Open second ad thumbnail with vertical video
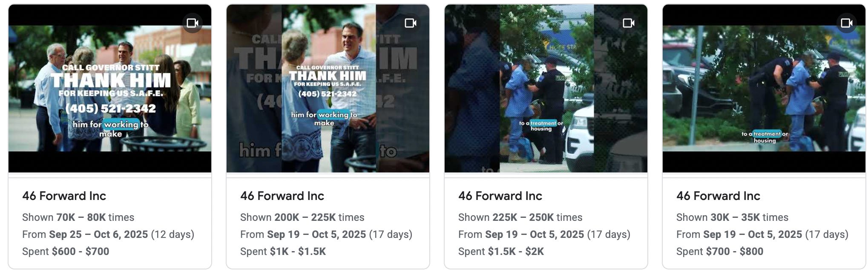The height and width of the screenshot is (272, 868). click(x=328, y=88)
